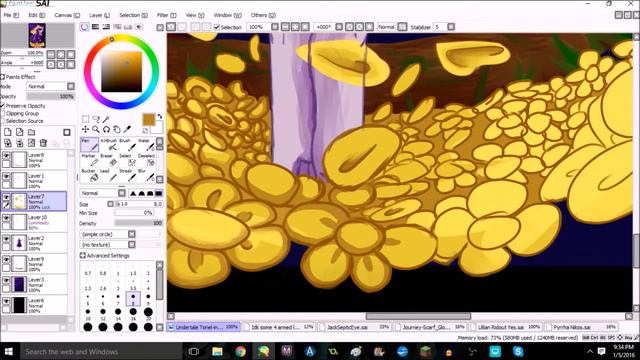Hide Layer2 with its eye icon
This screenshot has width=640, height=360.
[x=6, y=238]
